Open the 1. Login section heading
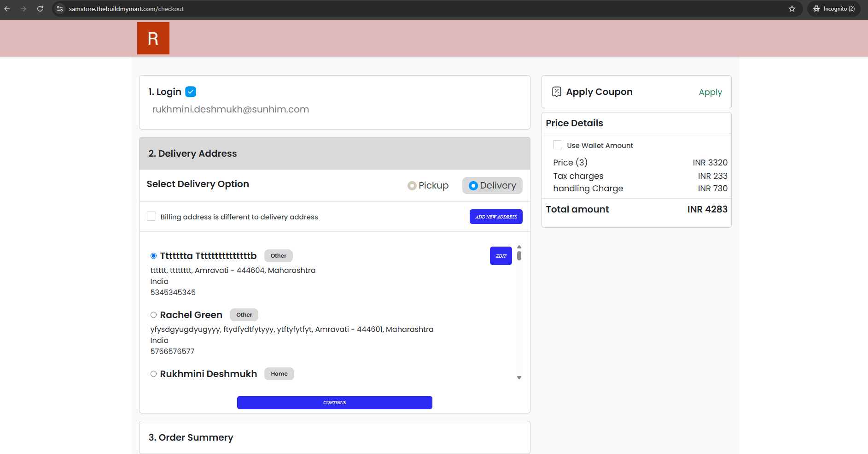Viewport: 868px width, 454px height. tap(165, 92)
